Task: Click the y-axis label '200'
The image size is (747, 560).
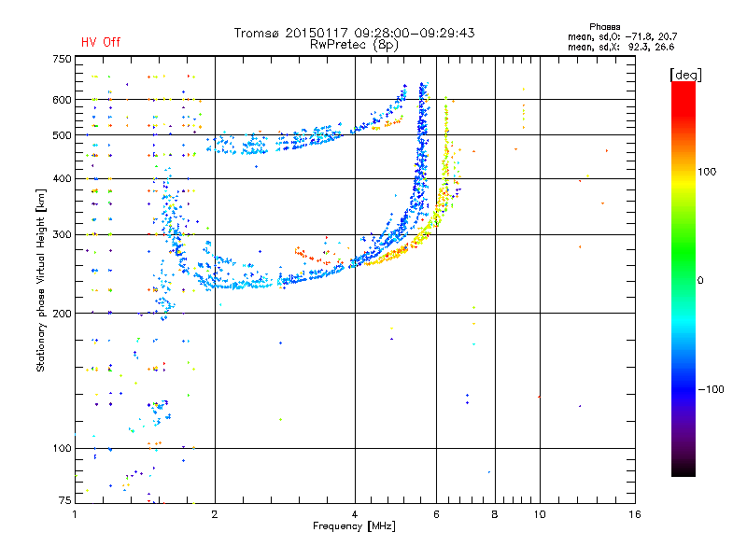Action: pyautogui.click(x=63, y=314)
